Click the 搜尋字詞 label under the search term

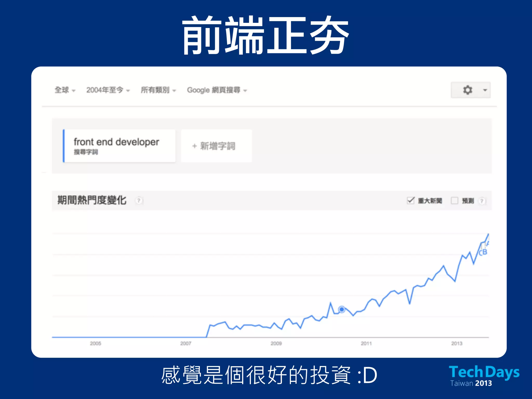click(x=86, y=152)
